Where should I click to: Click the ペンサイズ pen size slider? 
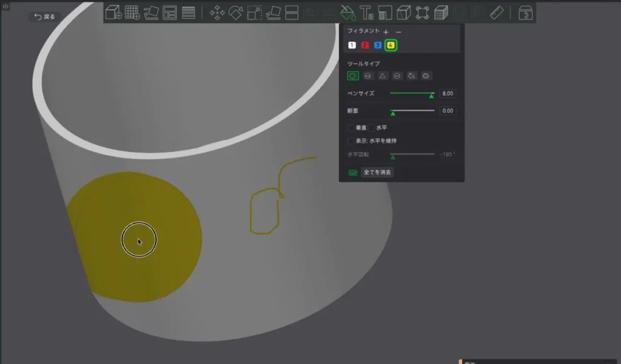point(412,94)
